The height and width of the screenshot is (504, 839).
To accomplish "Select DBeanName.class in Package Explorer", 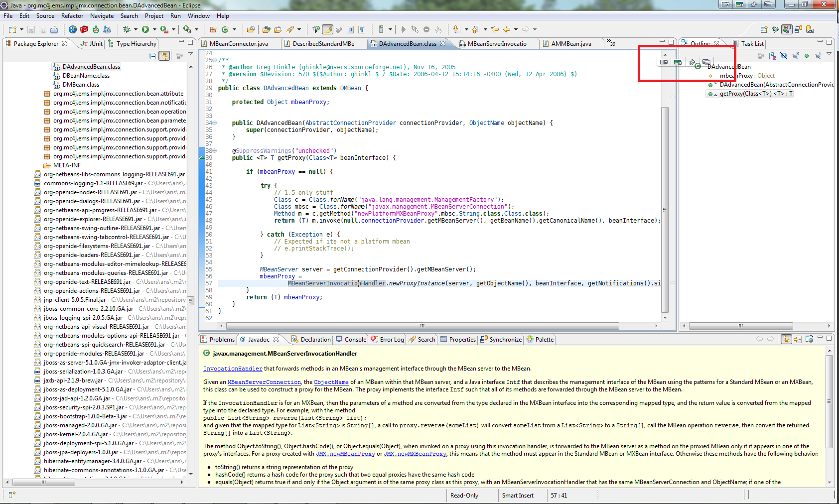I will tap(86, 76).
